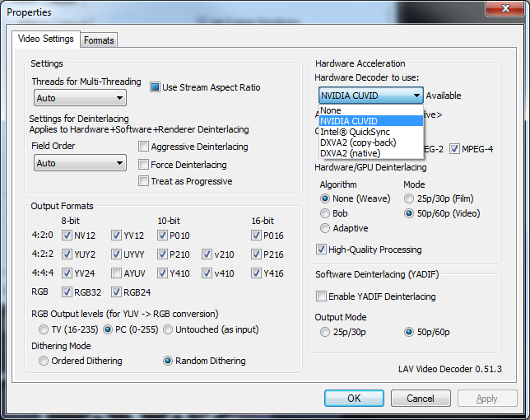Image resolution: width=530 pixels, height=420 pixels.
Task: Select YADIF output mode 50p/60p
Action: click(409, 332)
